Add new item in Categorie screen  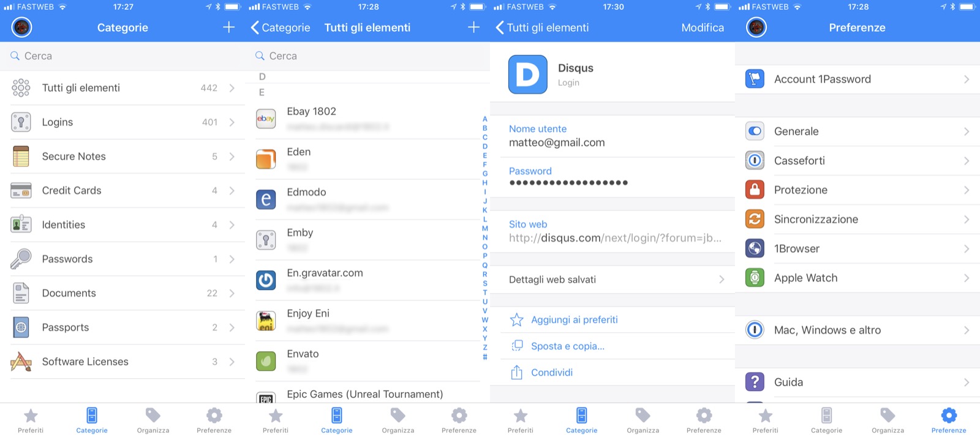[228, 28]
